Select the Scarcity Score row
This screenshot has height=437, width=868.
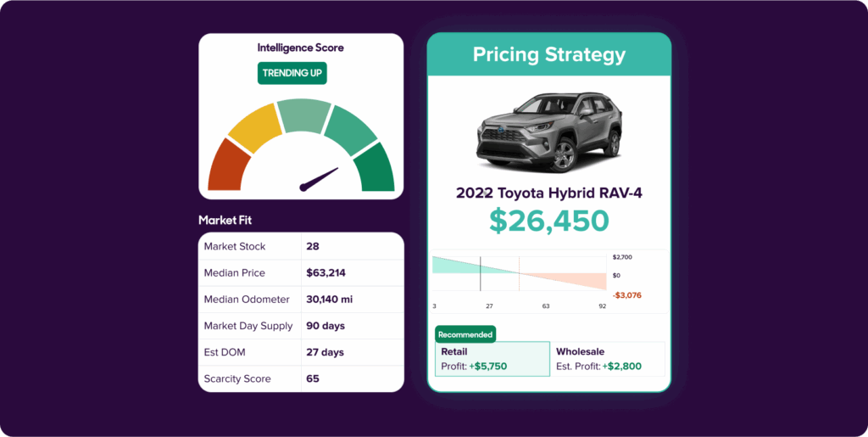click(301, 378)
